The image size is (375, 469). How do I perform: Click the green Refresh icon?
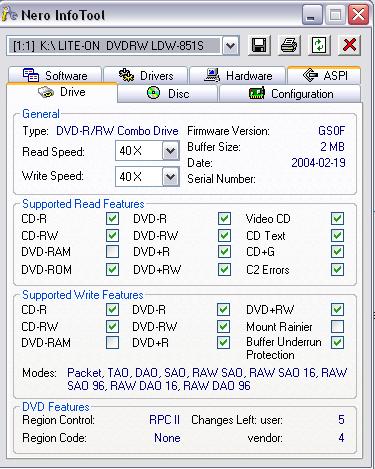(319, 45)
